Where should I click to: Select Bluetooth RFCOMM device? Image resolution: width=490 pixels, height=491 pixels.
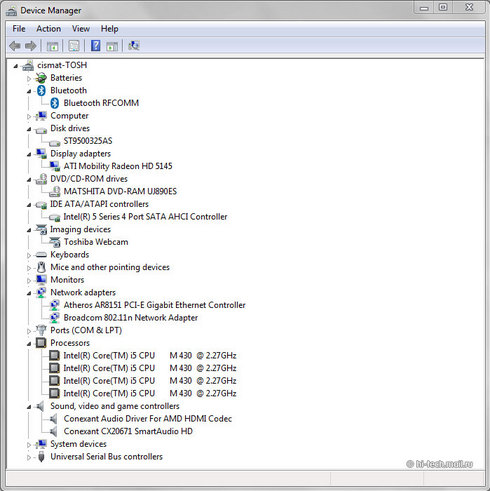tap(101, 103)
